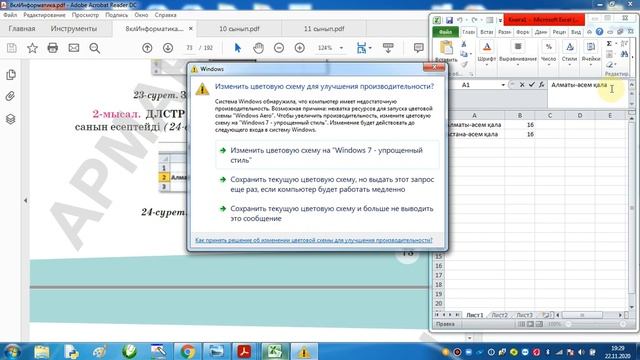This screenshot has width=640, height=360.
Task: Open Excel help question mark icon
Action: [x=599, y=32]
